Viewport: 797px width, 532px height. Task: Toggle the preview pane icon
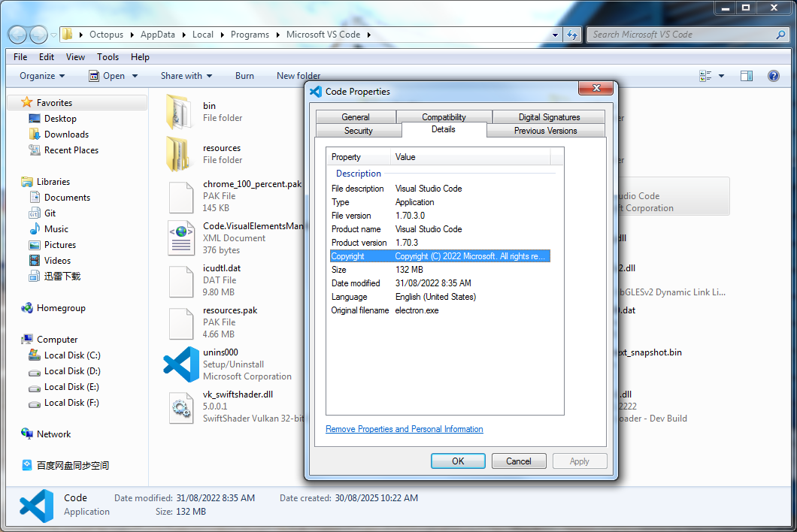(747, 76)
